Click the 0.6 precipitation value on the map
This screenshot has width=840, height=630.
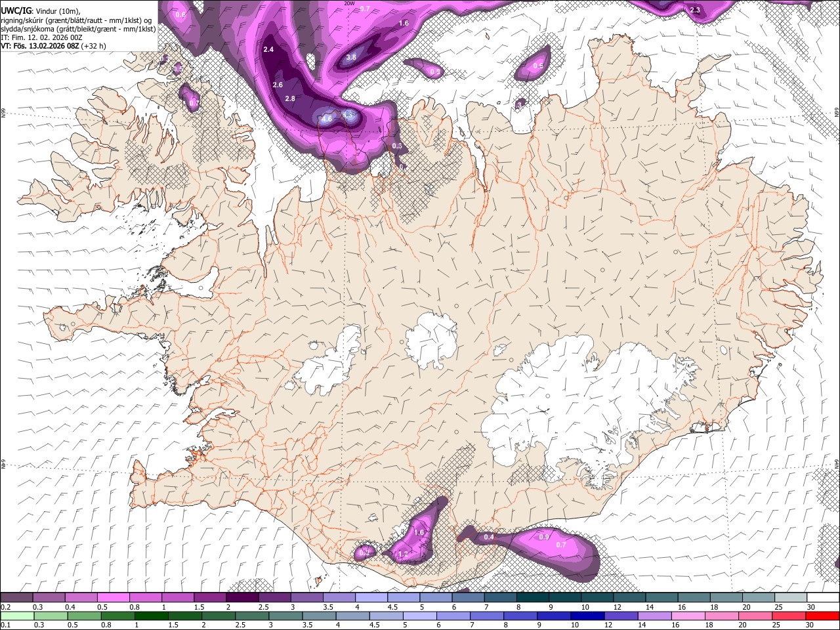(181, 14)
